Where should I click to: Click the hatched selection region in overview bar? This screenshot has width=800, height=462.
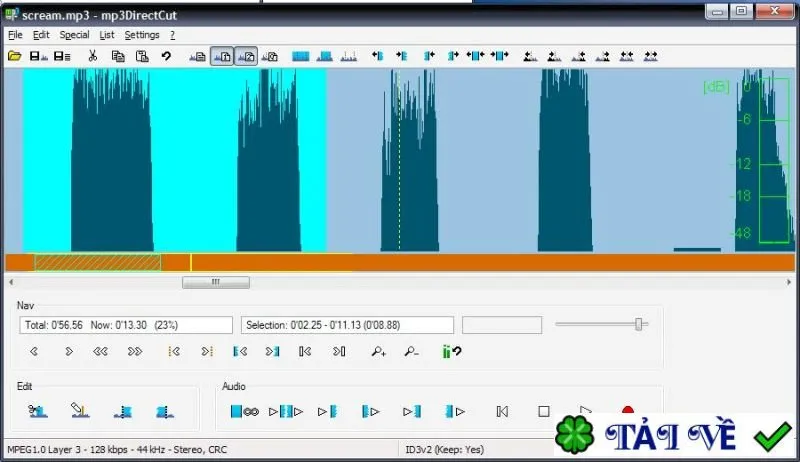[x=98, y=263]
